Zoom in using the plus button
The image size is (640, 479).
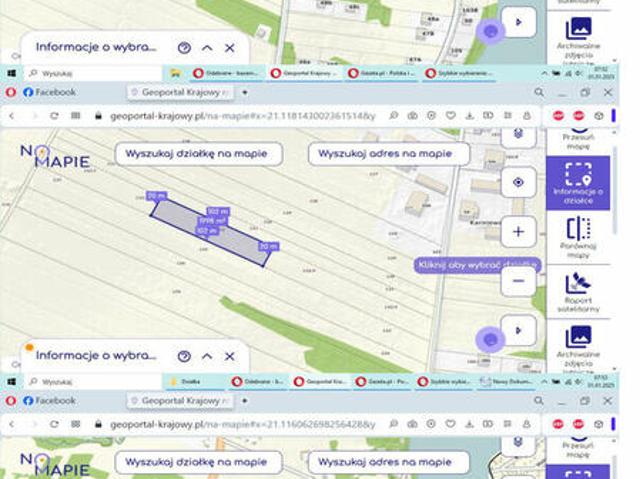click(x=518, y=231)
